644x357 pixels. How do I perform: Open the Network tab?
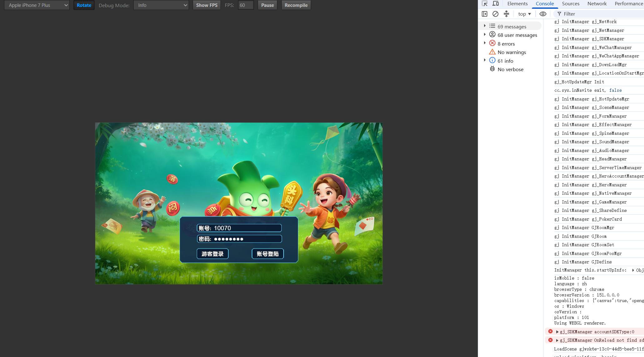597,4
